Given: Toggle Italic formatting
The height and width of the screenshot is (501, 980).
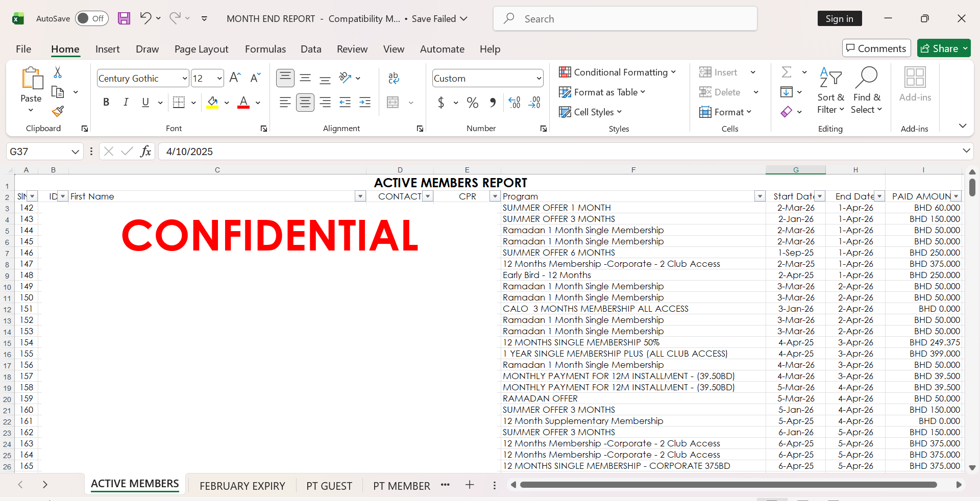Looking at the screenshot, I should click(x=126, y=103).
